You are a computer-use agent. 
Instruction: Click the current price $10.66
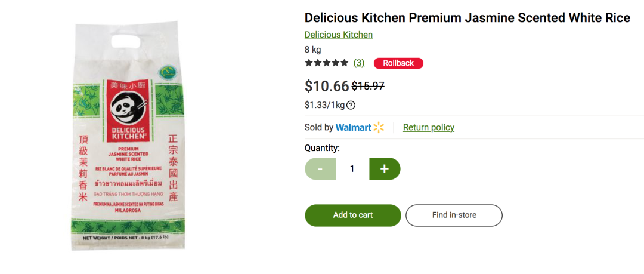click(x=327, y=85)
